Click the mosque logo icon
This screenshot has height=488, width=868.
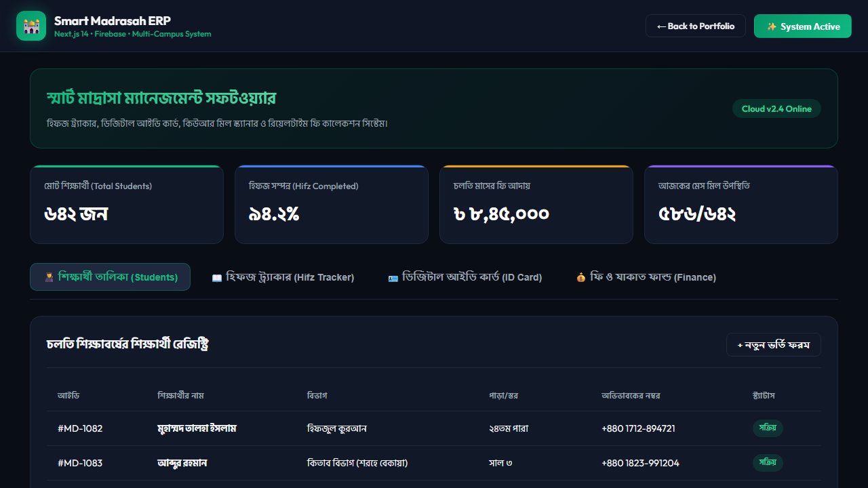click(x=31, y=26)
